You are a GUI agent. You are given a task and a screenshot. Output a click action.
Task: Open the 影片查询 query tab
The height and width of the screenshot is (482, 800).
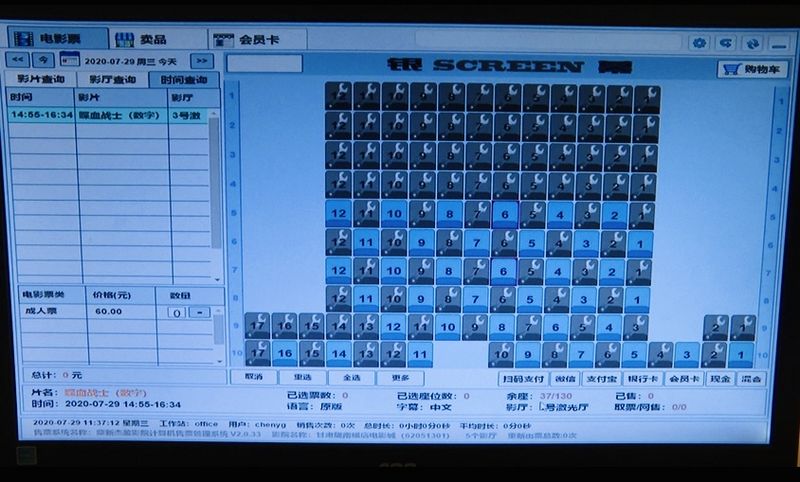click(40, 80)
